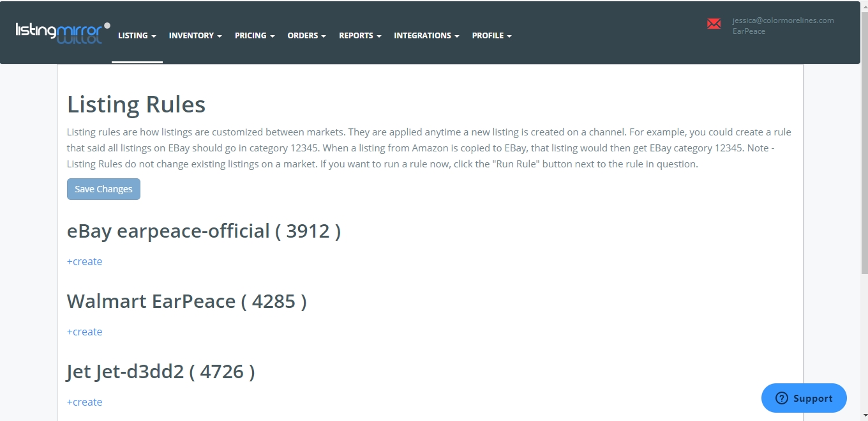Expand the PROFILE dropdown
Image resolution: width=868 pixels, height=421 pixels.
click(x=491, y=36)
